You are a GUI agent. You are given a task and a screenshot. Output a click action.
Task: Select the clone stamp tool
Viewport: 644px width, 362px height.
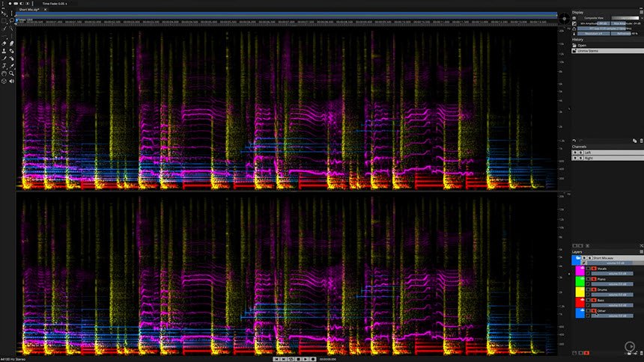(4, 51)
